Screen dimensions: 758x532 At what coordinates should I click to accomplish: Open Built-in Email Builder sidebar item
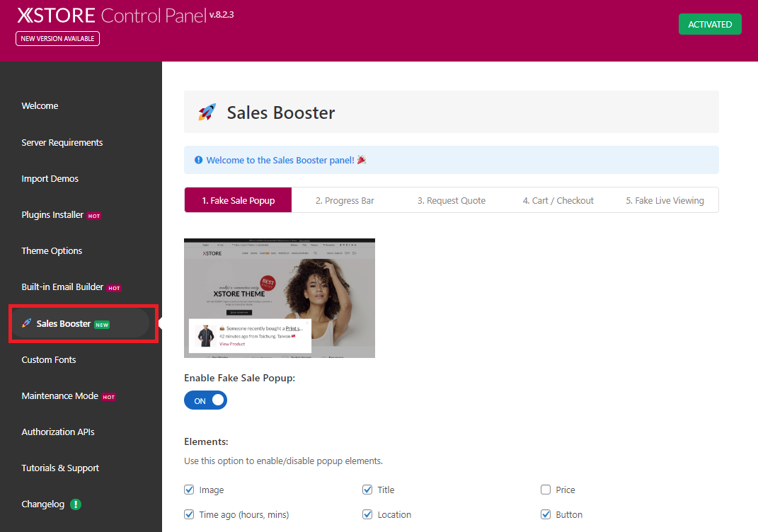pos(62,287)
